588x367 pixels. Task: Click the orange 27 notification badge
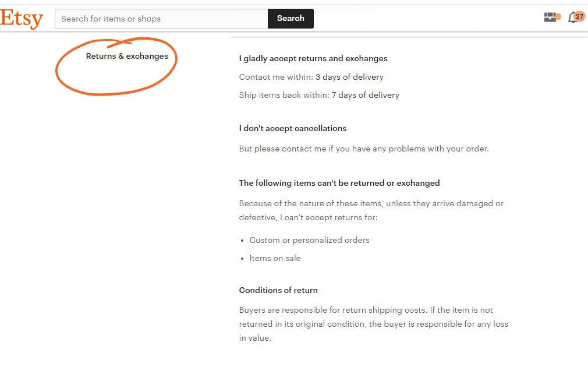tap(580, 16)
